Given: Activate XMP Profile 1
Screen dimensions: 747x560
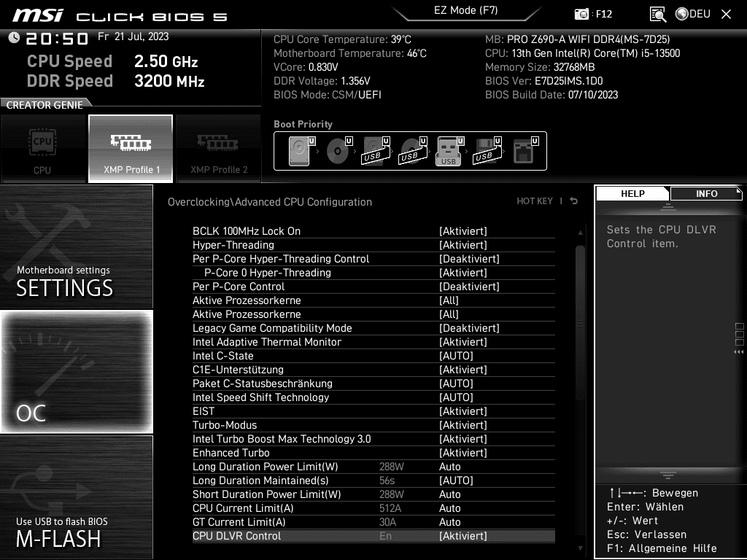Looking at the screenshot, I should [131, 148].
